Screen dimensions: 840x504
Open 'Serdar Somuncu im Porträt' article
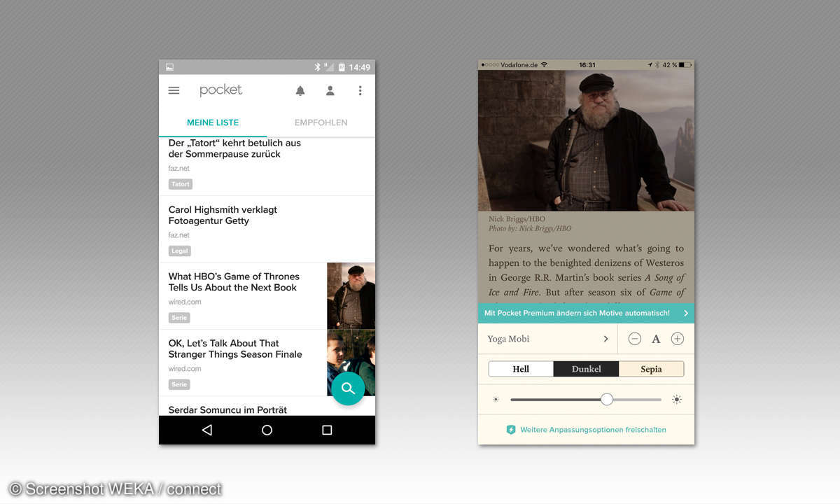(227, 409)
